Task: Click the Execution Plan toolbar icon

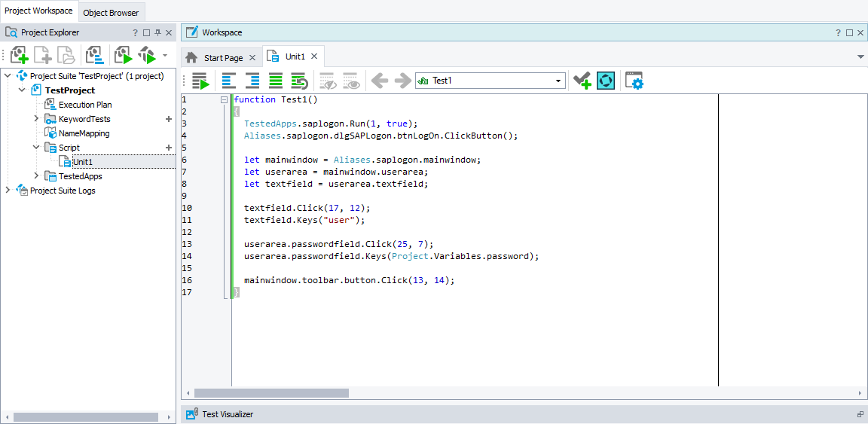Action: [94, 55]
